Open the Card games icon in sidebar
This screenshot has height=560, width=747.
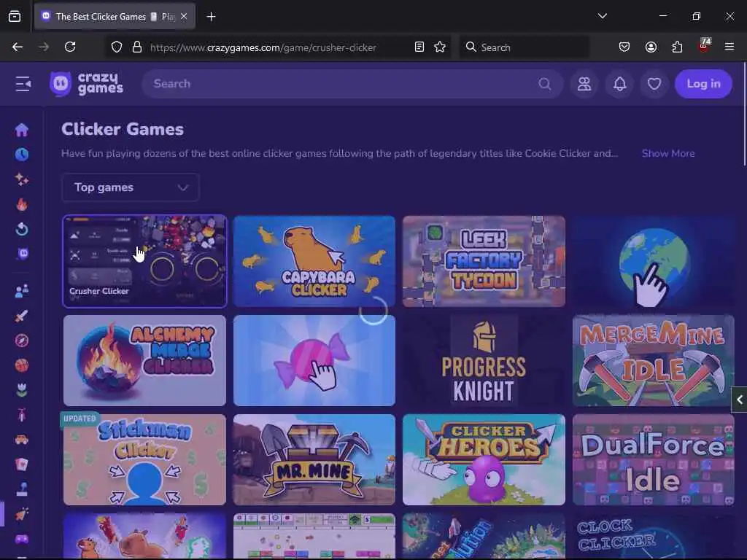click(21, 464)
